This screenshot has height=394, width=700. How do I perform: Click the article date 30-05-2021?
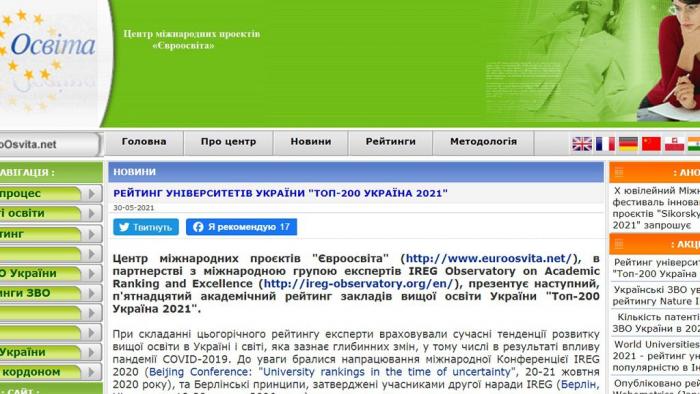133,208
